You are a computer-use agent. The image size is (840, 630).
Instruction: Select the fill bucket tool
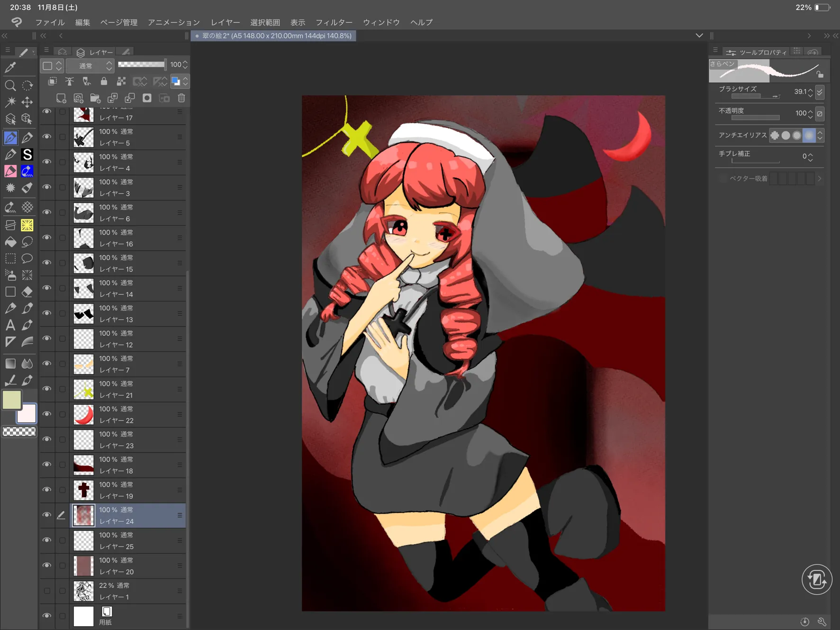[x=10, y=242]
